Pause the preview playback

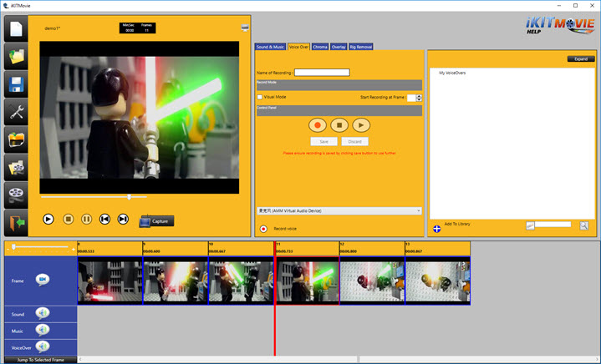click(87, 219)
